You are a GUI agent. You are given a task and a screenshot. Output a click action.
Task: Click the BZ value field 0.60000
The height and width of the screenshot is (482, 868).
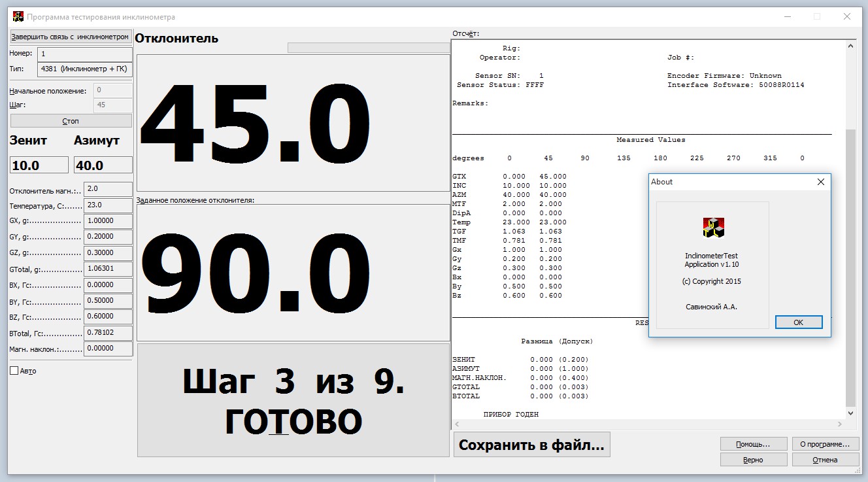108,317
